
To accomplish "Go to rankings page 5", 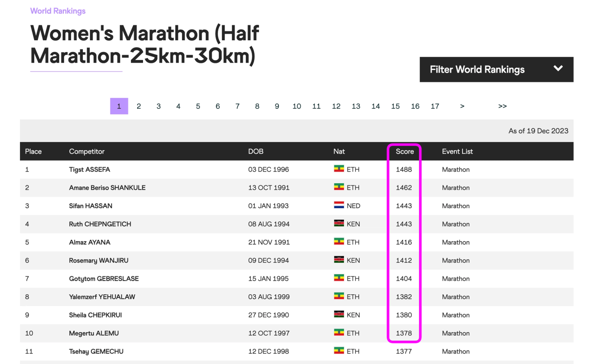I will 198,106.
